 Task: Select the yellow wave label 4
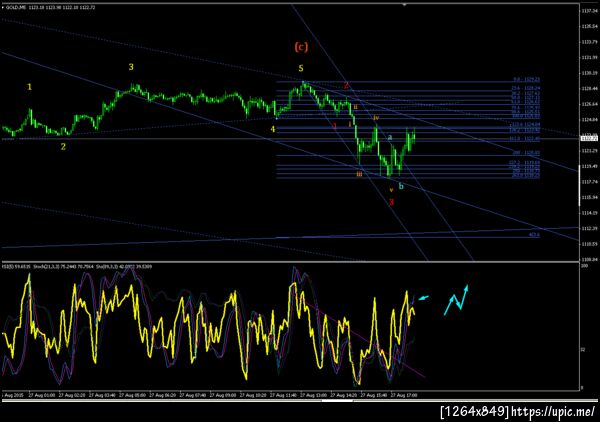(x=273, y=129)
